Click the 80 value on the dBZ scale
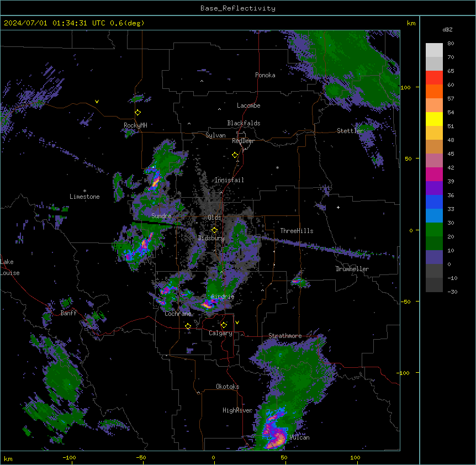The image size is (476, 465). coord(451,44)
